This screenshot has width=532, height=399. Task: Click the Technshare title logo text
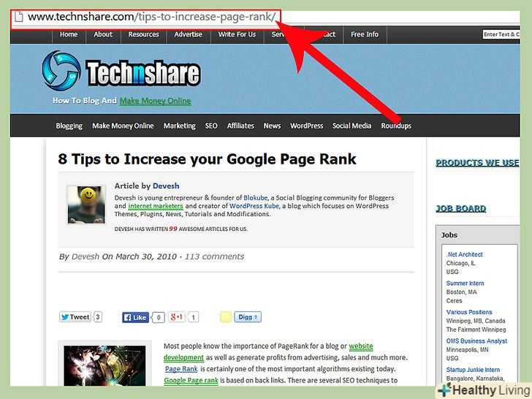click(143, 73)
